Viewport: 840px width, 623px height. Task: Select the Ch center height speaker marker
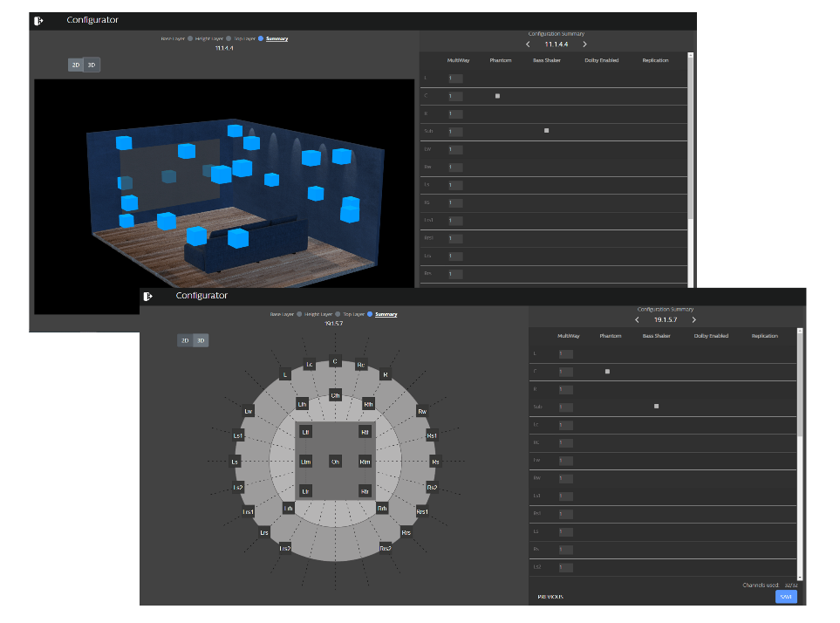coord(335,395)
